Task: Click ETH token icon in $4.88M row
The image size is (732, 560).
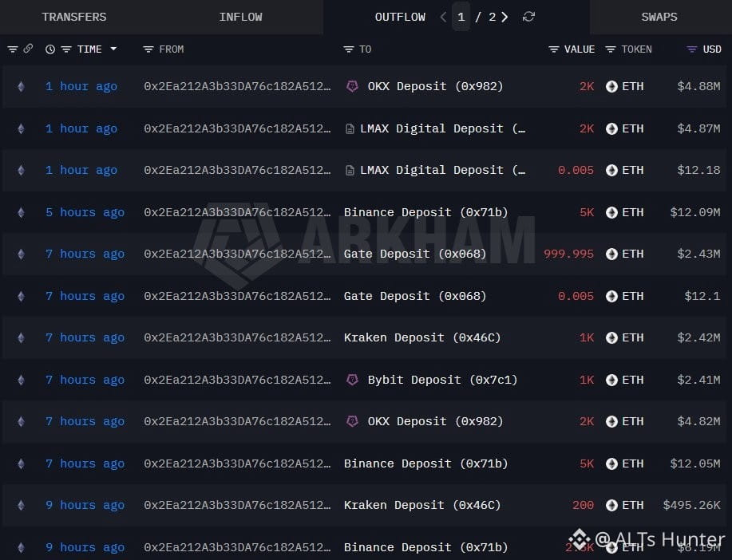Action: [611, 86]
